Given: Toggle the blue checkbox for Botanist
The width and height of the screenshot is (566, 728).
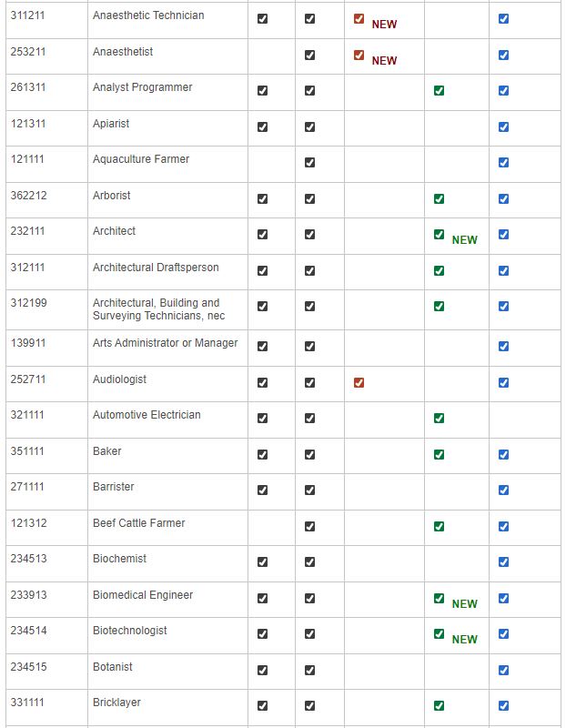Looking at the screenshot, I should 503,671.
